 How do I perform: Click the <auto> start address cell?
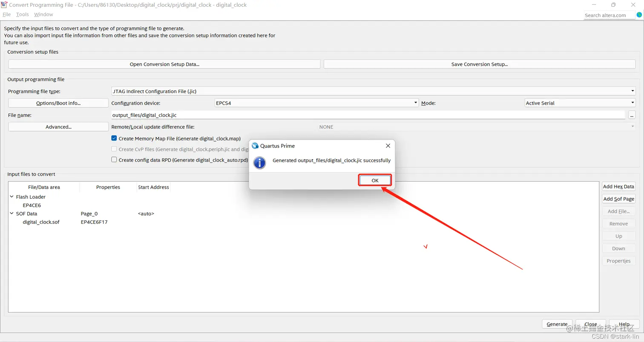pos(146,214)
